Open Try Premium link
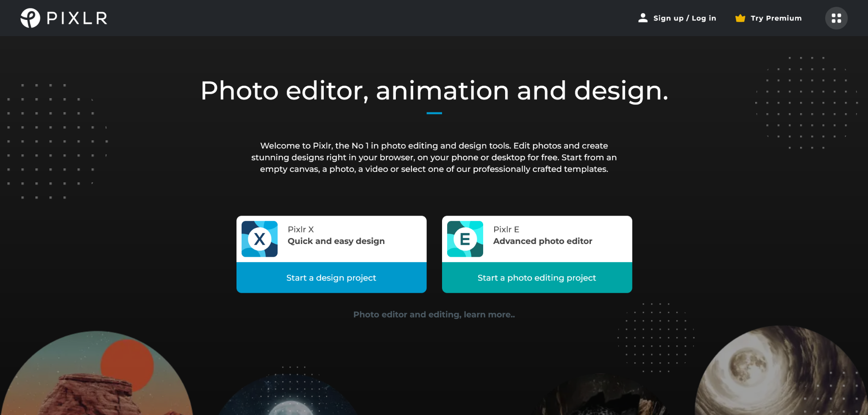This screenshot has width=868, height=415. click(x=776, y=18)
